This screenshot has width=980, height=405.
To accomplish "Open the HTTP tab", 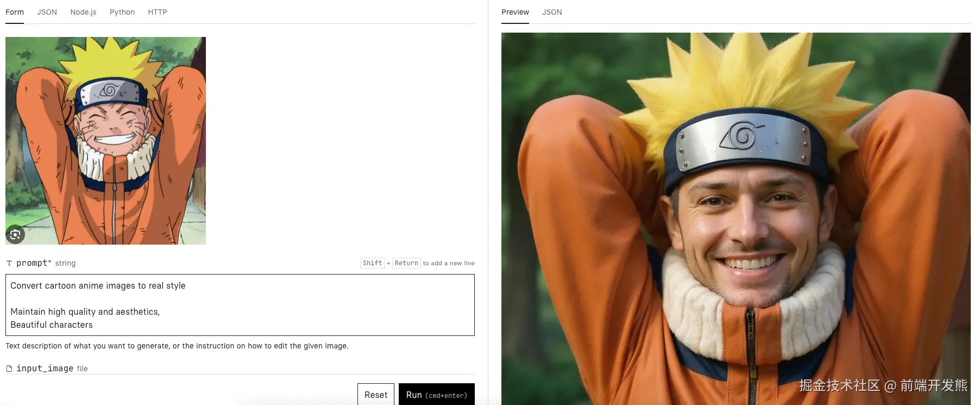I will tap(158, 12).
